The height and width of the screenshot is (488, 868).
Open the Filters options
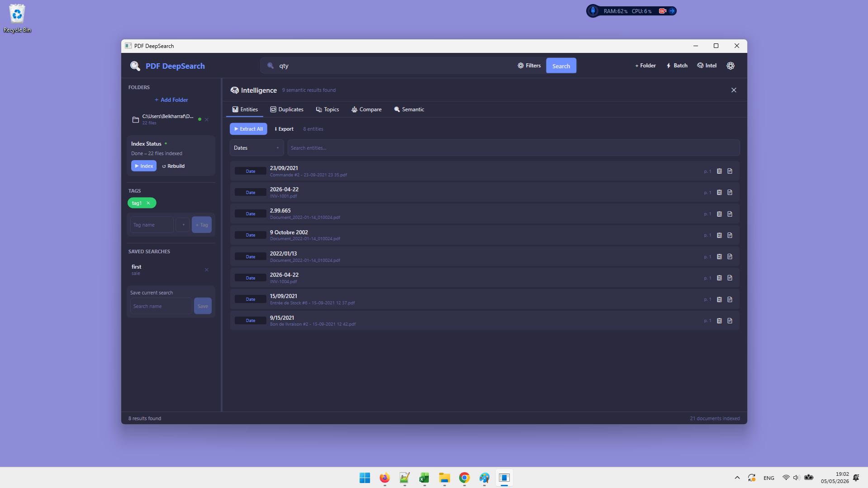pos(529,66)
